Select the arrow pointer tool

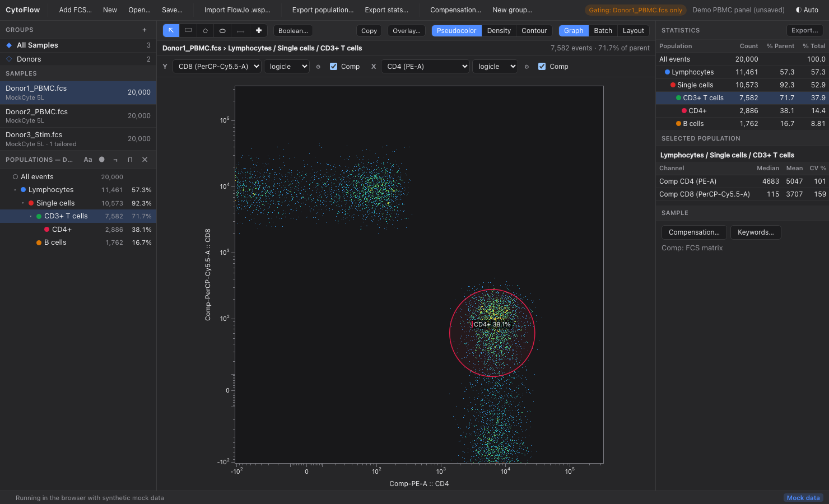171,31
